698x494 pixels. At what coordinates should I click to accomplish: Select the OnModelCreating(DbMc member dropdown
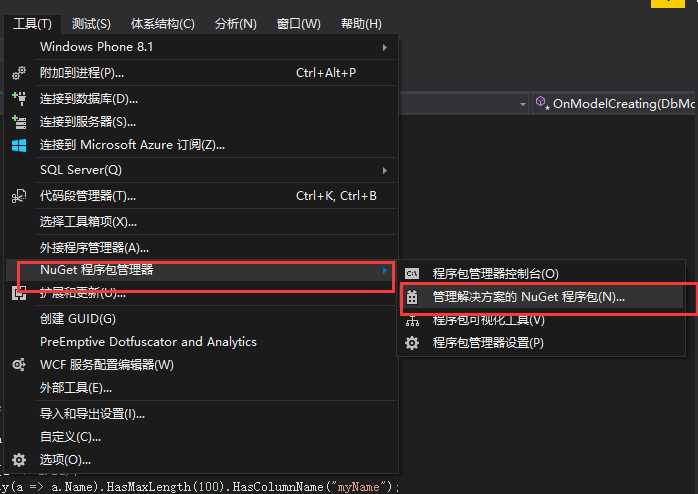(614, 104)
